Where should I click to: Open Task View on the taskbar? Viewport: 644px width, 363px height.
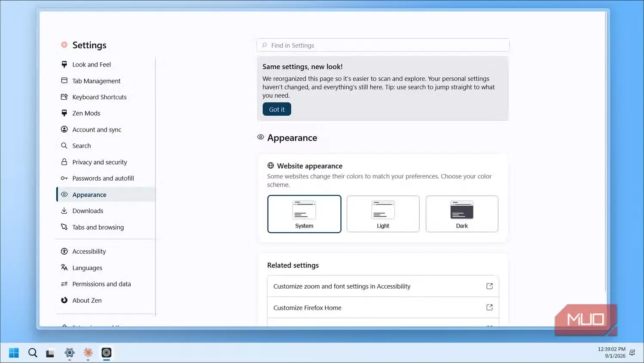click(x=50, y=353)
